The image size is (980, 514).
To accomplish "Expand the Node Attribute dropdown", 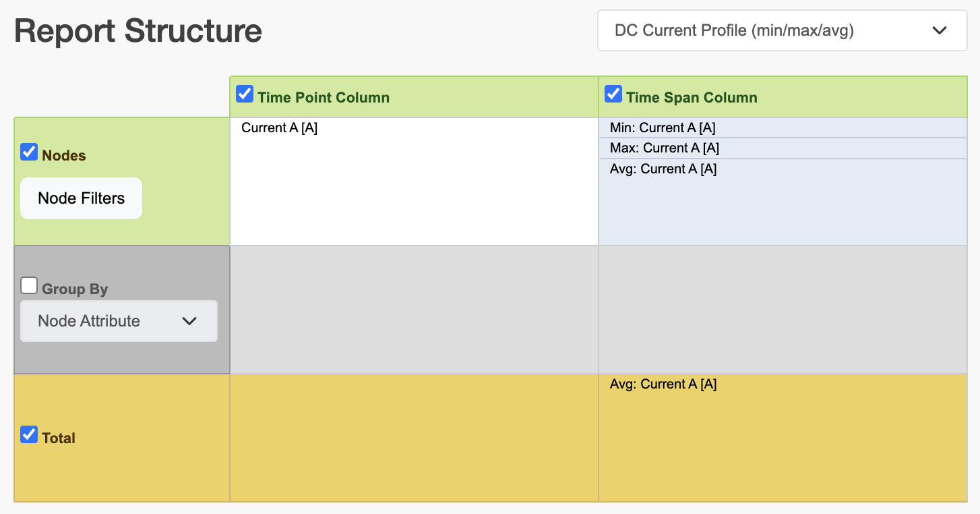I will pos(119,321).
